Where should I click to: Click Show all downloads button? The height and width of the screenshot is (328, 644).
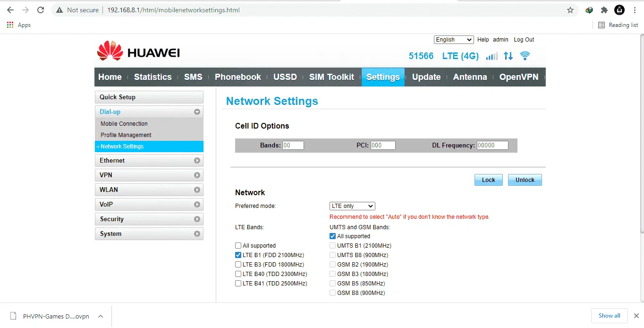[x=610, y=316]
